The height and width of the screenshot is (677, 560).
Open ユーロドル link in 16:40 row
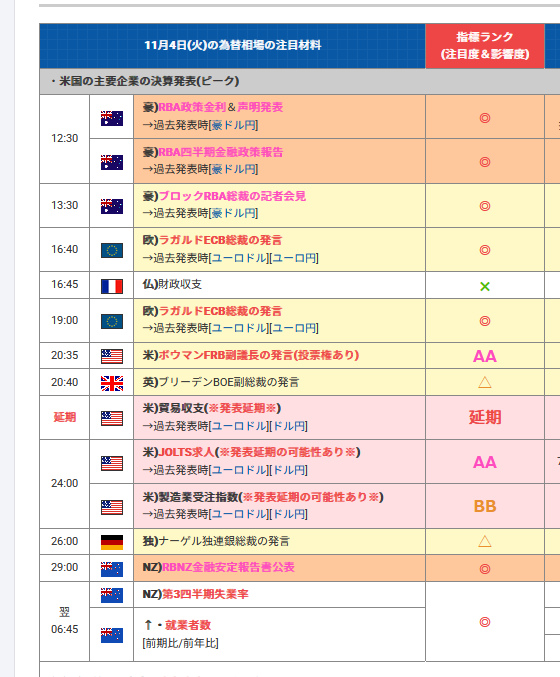coord(239,258)
